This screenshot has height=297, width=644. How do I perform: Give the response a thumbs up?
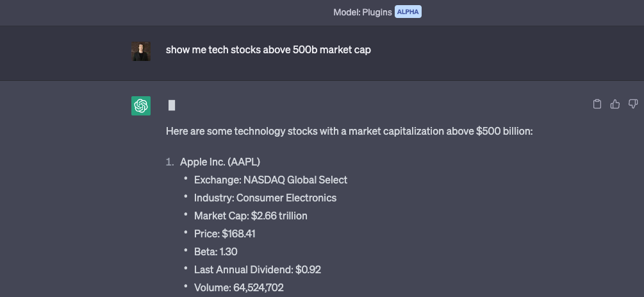615,104
